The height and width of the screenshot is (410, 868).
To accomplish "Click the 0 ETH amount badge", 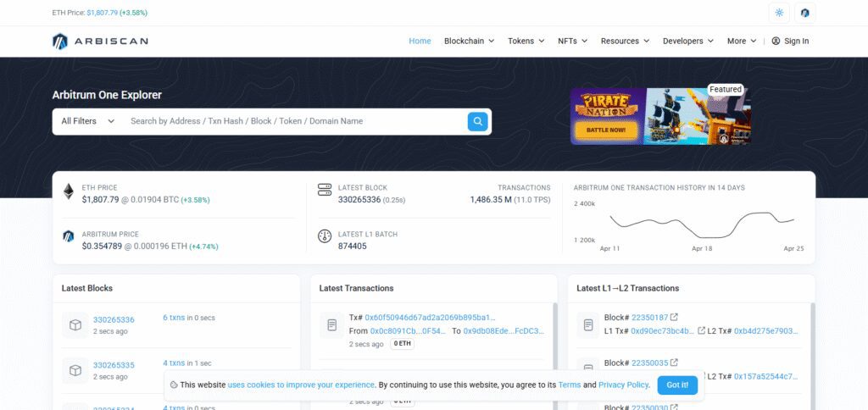I will pyautogui.click(x=403, y=344).
